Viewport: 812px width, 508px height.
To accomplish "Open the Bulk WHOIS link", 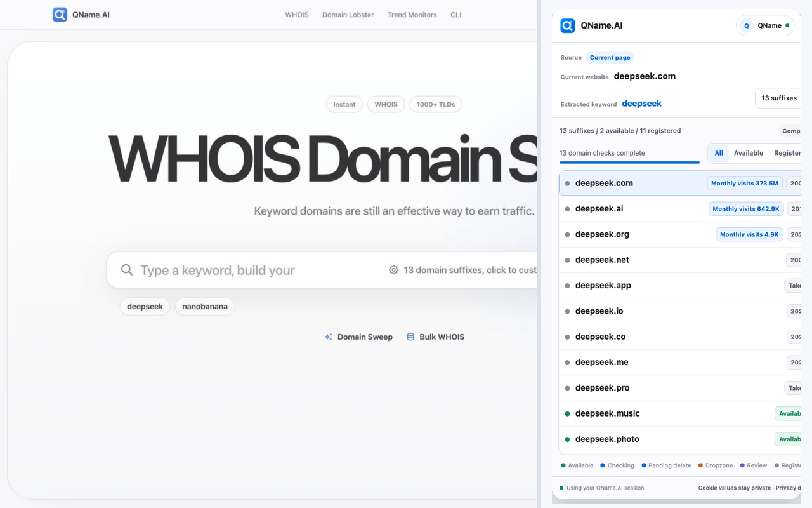I will (x=435, y=337).
